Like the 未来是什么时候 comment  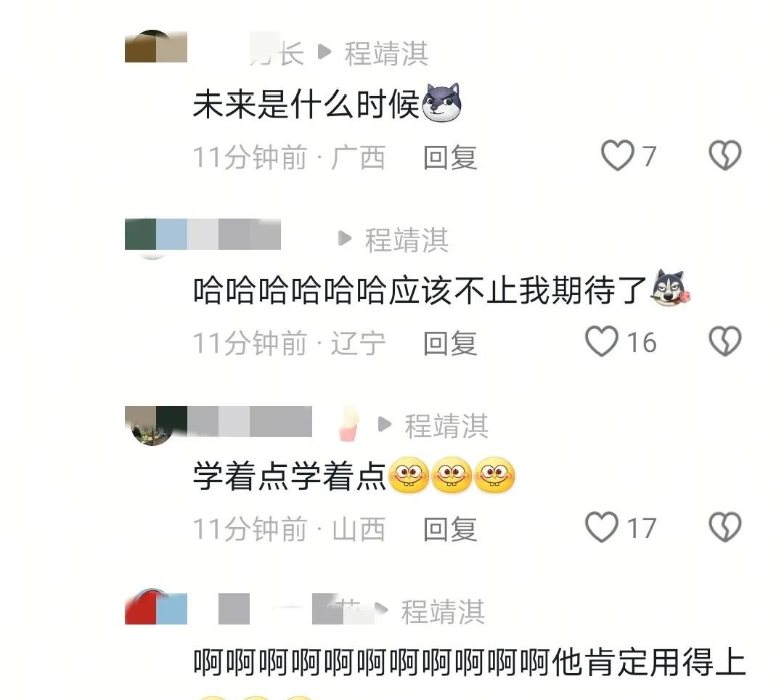pyautogui.click(x=617, y=155)
